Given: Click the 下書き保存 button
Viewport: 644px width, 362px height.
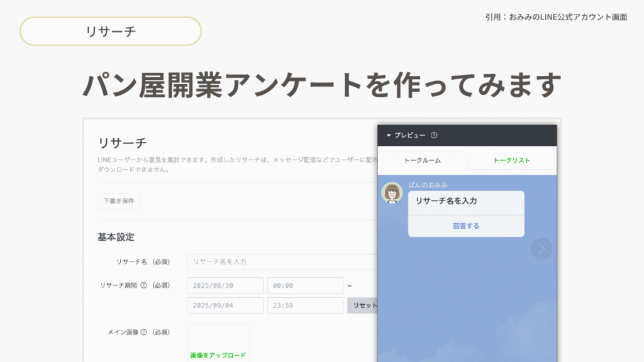Looking at the screenshot, I should point(119,201).
